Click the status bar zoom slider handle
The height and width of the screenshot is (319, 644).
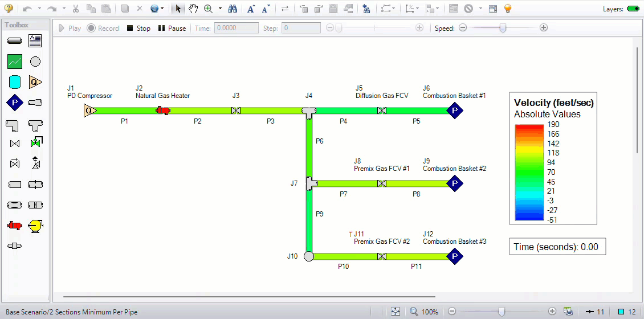click(502, 312)
